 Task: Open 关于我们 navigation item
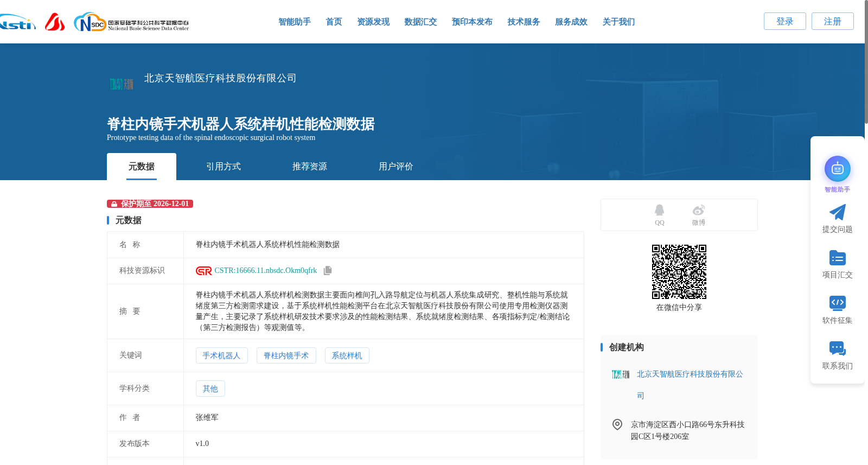point(618,22)
